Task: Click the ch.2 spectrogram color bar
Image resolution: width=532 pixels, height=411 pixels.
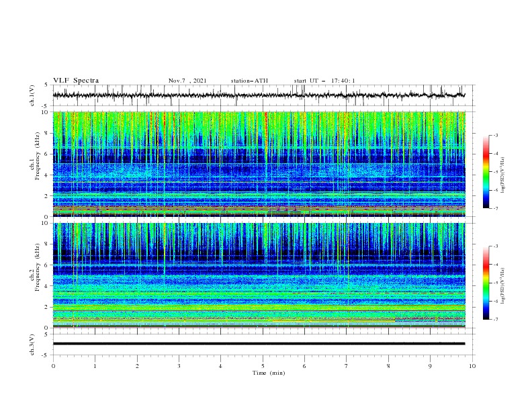Action: pos(486,283)
